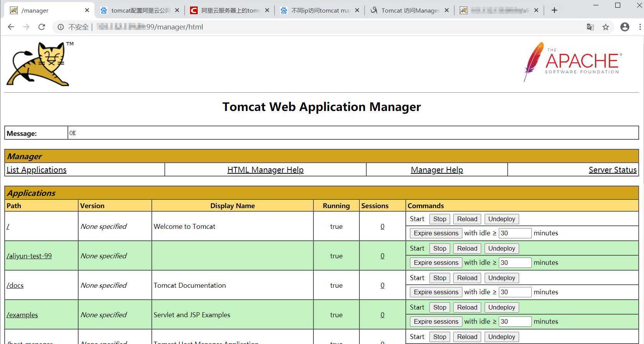The height and width of the screenshot is (344, 644).
Task: Undeploy the /aliyun-test-99 application
Action: coord(501,248)
